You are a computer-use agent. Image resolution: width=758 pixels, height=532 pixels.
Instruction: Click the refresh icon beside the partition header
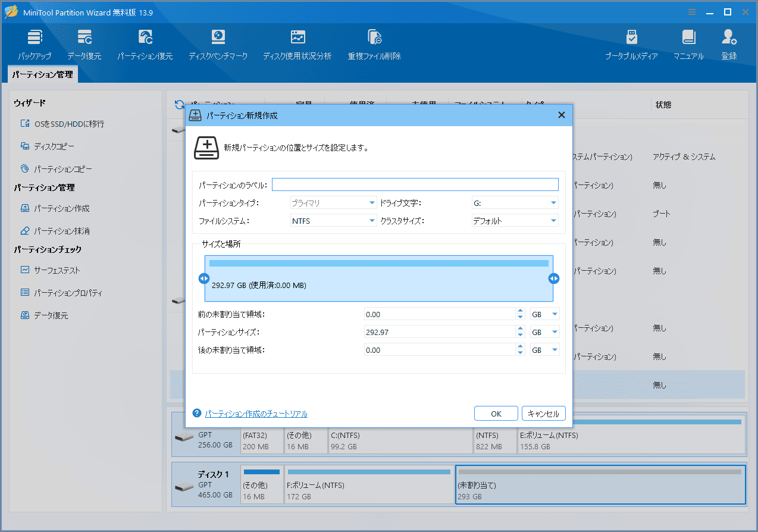click(x=179, y=105)
